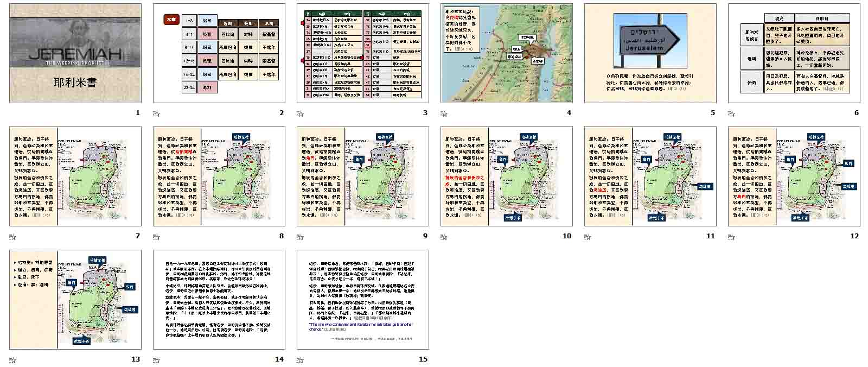Select slide 12 thumbnail with map labels

[x=794, y=176]
